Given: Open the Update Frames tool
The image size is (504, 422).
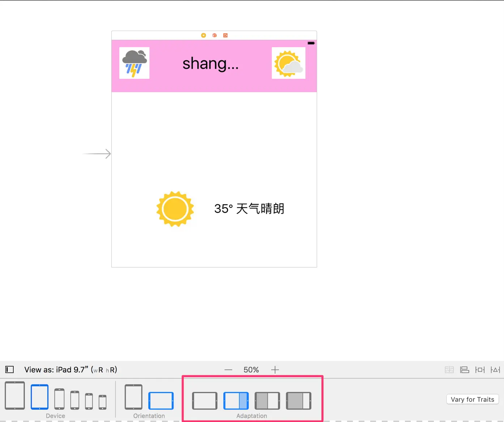Looking at the screenshot, I should pyautogui.click(x=449, y=370).
